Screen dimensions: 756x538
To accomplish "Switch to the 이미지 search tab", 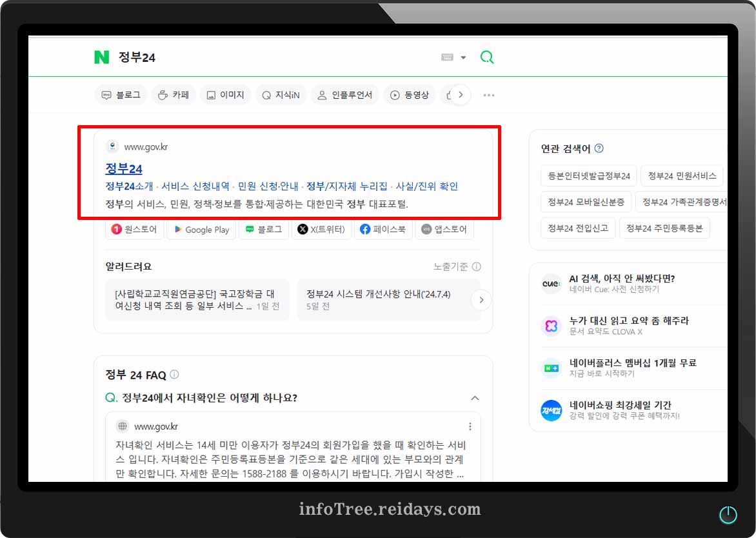I will click(224, 95).
